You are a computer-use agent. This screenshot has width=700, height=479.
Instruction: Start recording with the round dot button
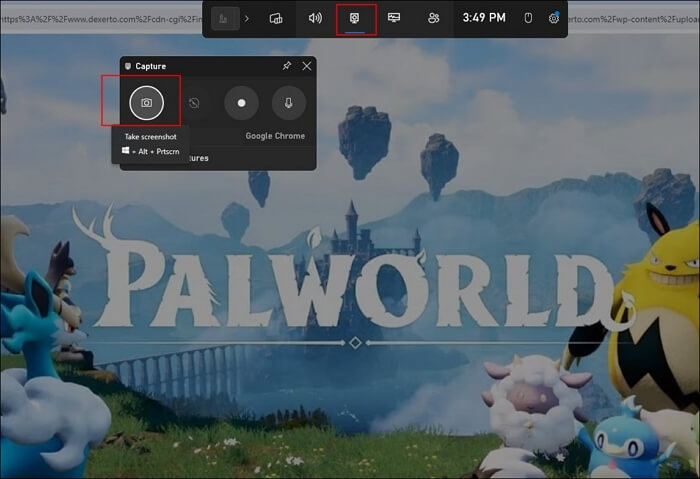pyautogui.click(x=241, y=102)
